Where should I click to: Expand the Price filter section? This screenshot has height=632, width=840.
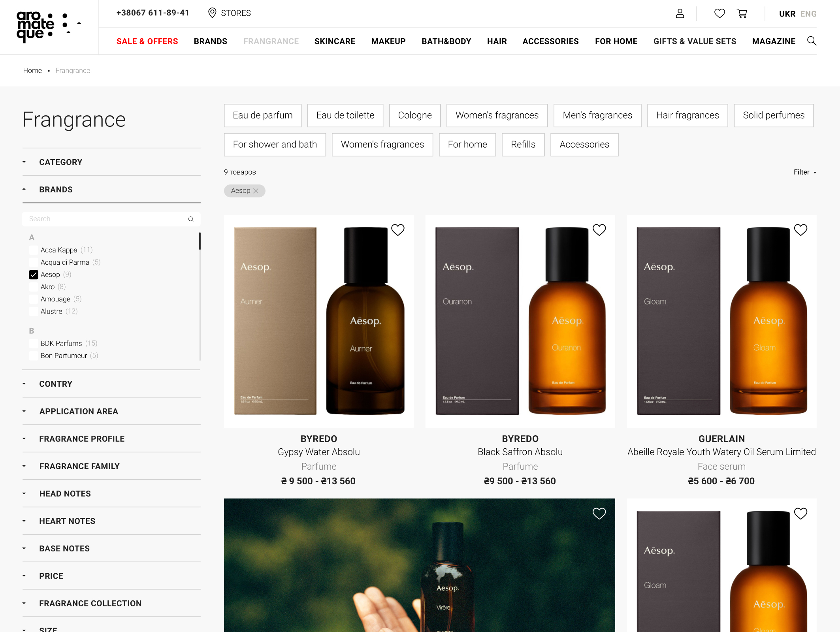111,576
